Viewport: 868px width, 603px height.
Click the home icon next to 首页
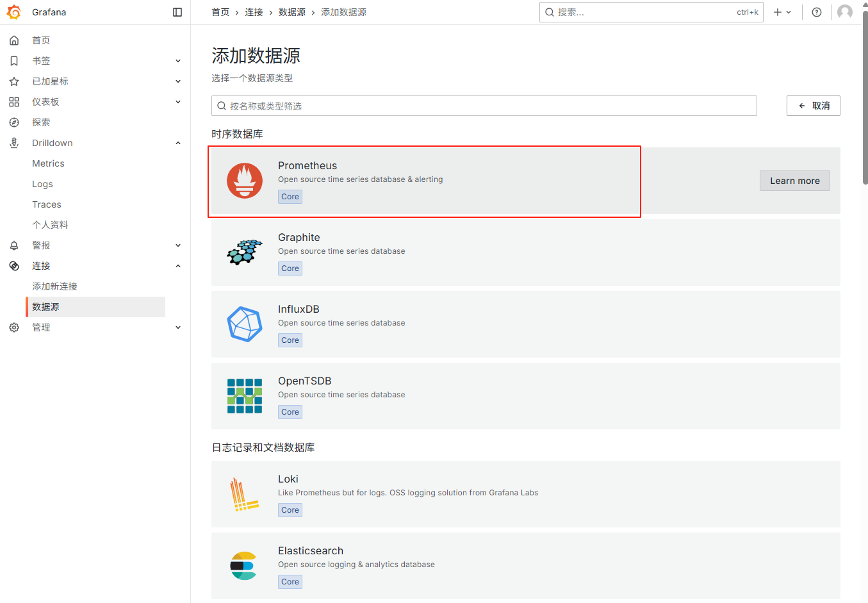tap(14, 40)
